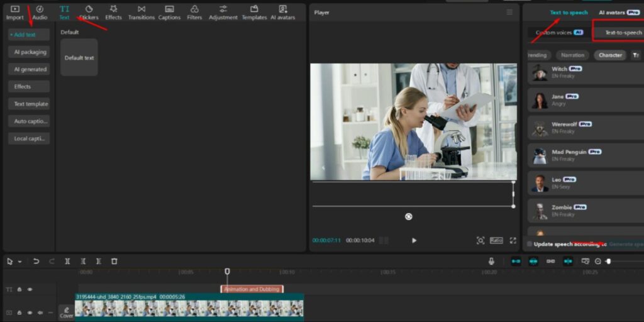This screenshot has width=644, height=322.
Task: Open AI avatars tab in top toolbar
Action: (282, 13)
